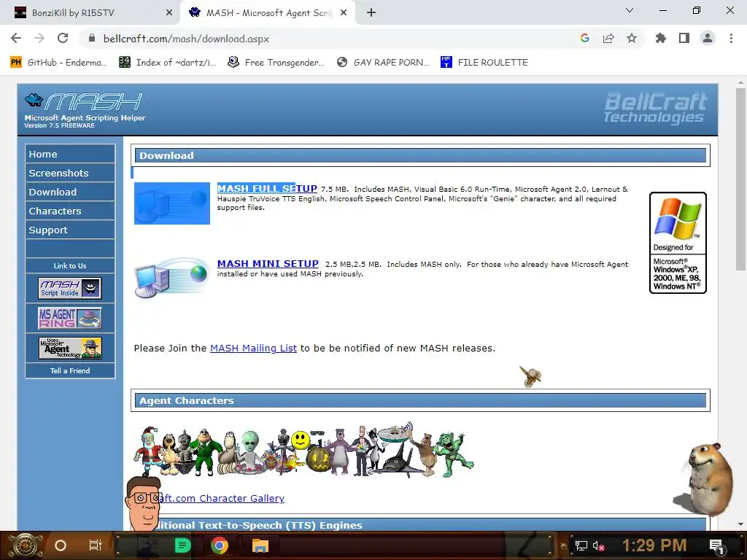Reload the page with refresh icon
Viewport: 747px width, 560px height.
[x=63, y=38]
